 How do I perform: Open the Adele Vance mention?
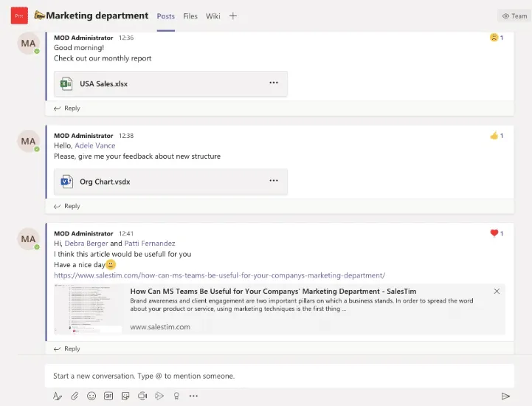pos(95,145)
